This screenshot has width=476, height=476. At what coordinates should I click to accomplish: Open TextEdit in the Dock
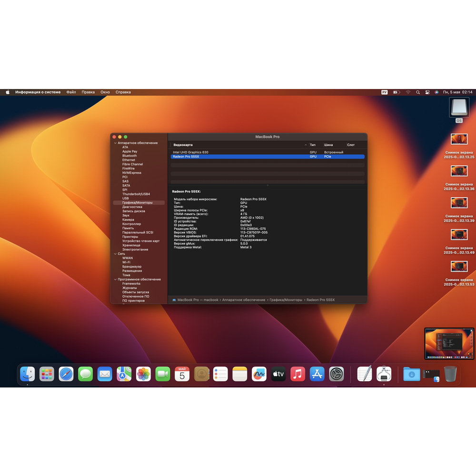point(365,374)
